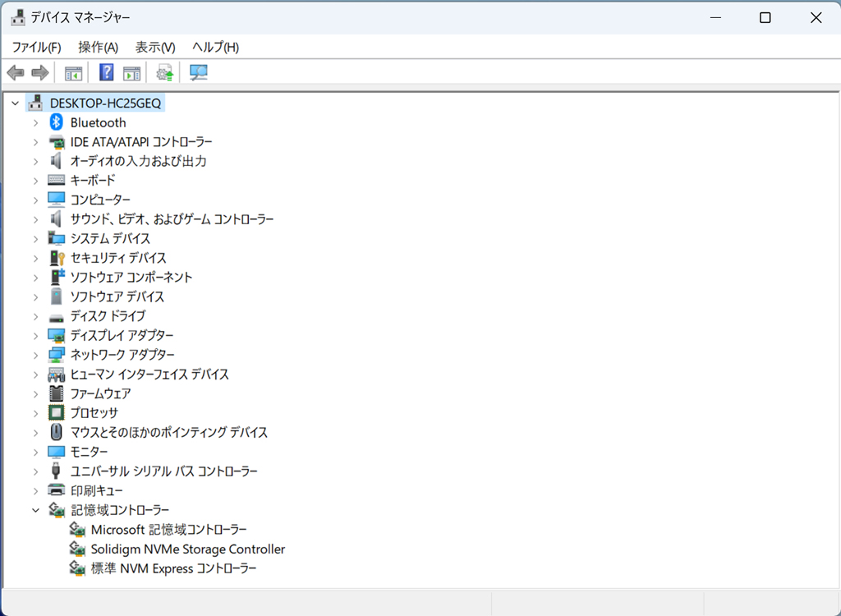Click the プロセッサ chip icon

click(57, 412)
